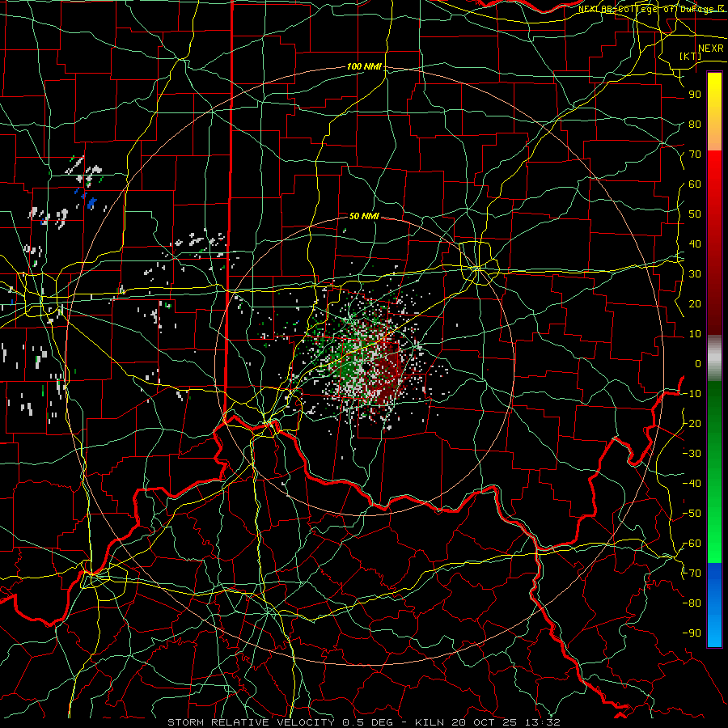Click the positive 70 value on velocity scale
The width and height of the screenshot is (728, 728).
click(695, 154)
